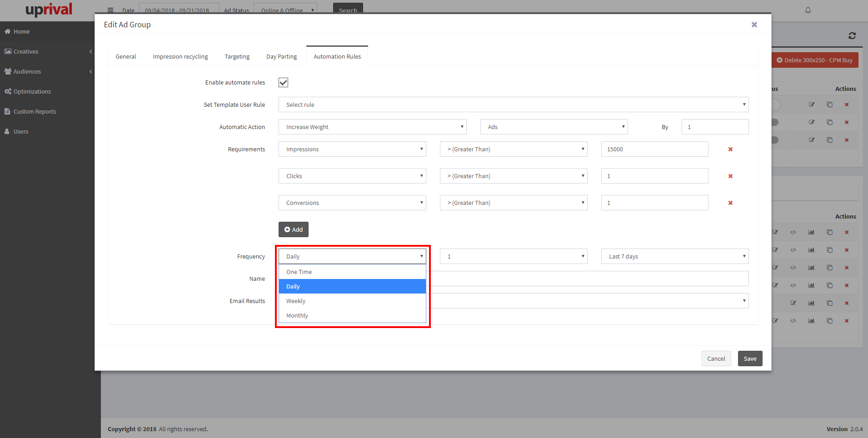Switch to the Impression recycling tab
868x438 pixels.
pyautogui.click(x=180, y=56)
